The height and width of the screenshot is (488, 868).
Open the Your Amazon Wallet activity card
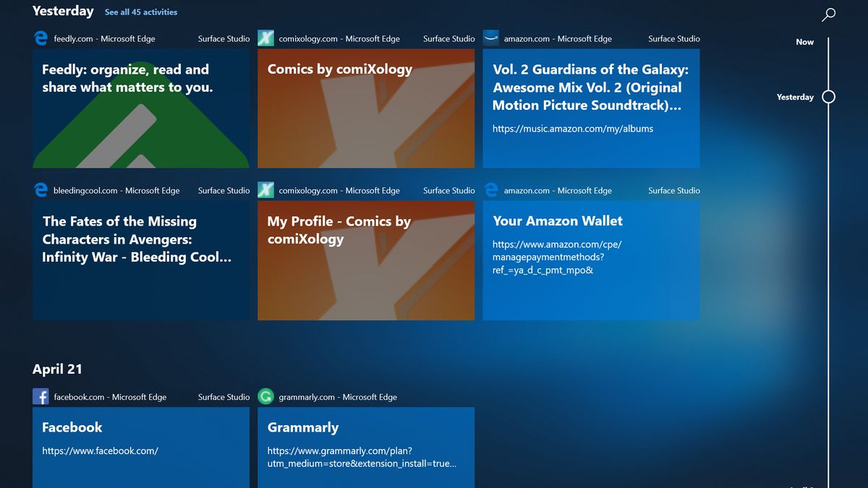click(x=591, y=260)
